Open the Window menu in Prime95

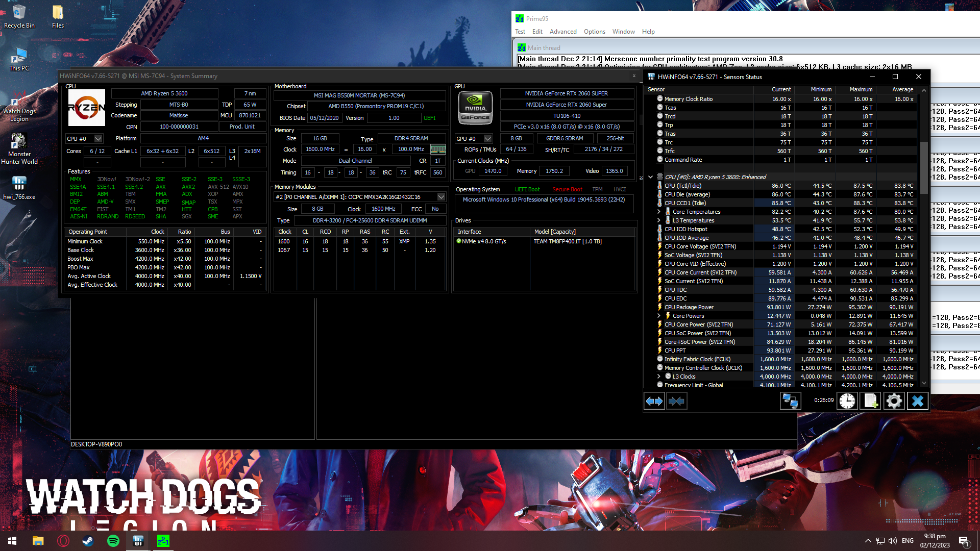pos(623,32)
